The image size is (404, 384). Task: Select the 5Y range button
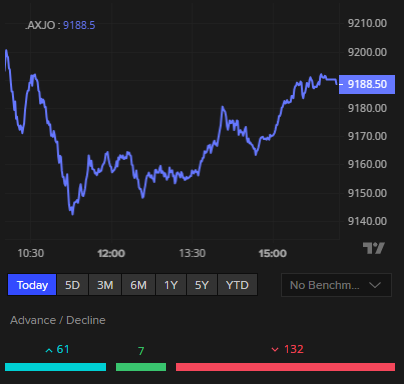click(x=202, y=285)
